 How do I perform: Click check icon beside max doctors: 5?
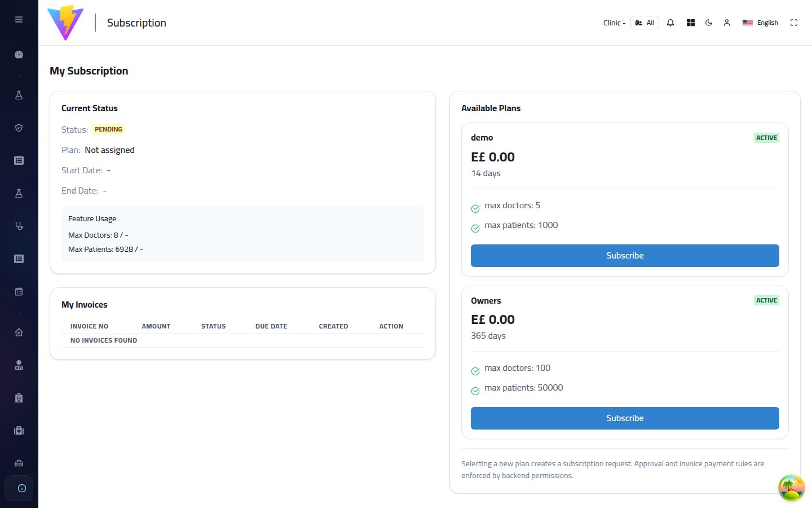475,209
